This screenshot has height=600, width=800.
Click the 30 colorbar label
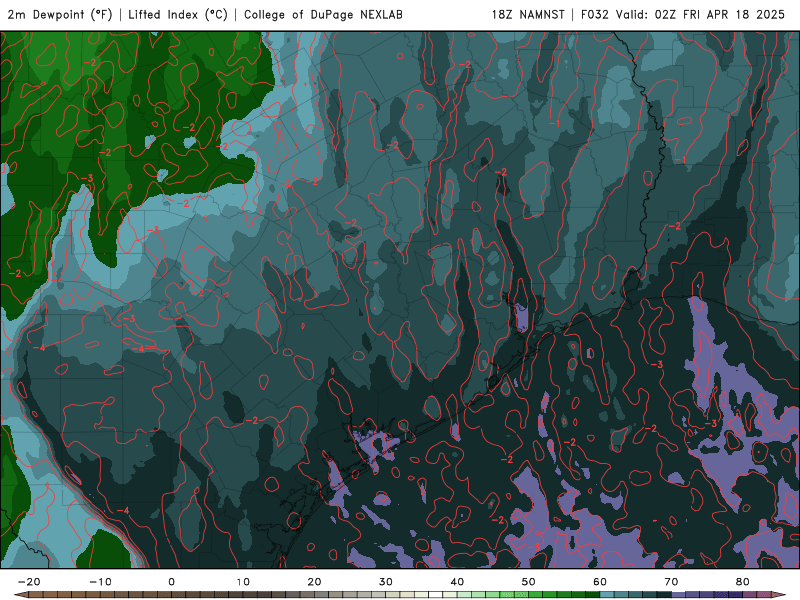point(386,582)
